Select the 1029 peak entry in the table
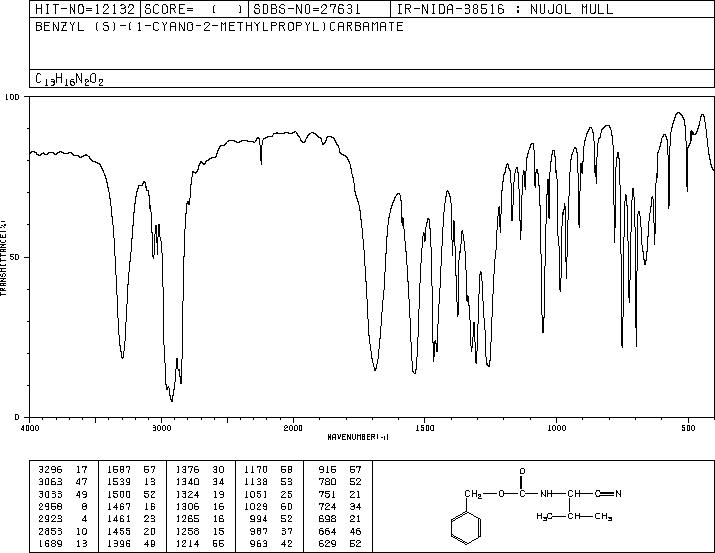 click(x=268, y=506)
